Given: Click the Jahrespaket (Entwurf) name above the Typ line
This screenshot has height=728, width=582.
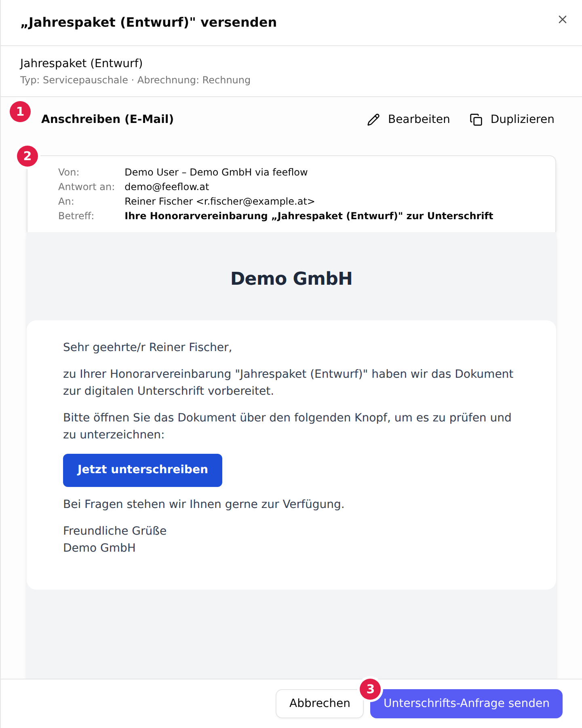Looking at the screenshot, I should click(81, 63).
